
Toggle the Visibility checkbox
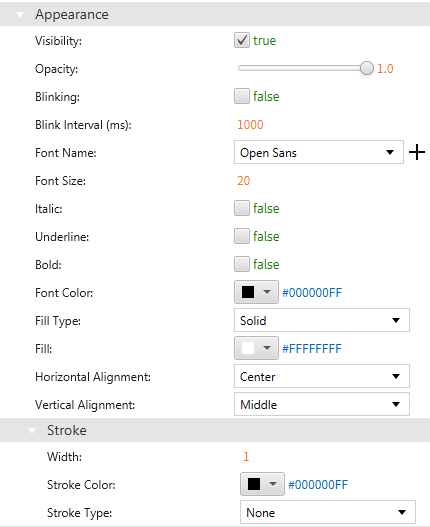click(x=242, y=40)
